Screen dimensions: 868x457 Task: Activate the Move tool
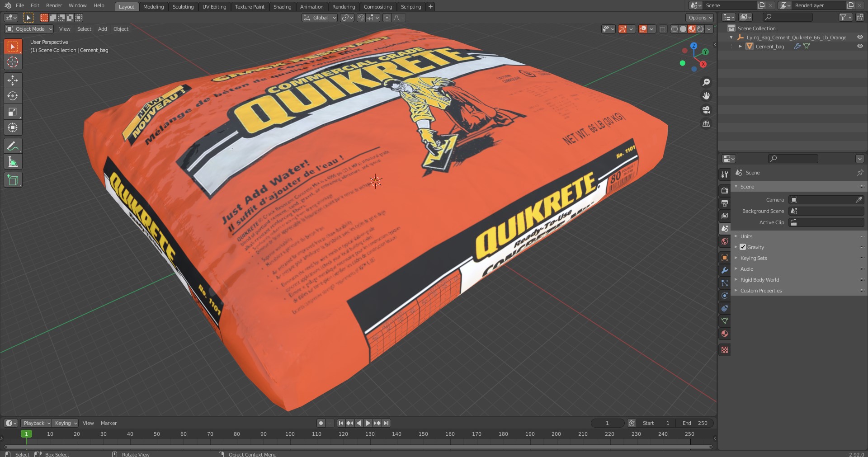pyautogui.click(x=13, y=80)
